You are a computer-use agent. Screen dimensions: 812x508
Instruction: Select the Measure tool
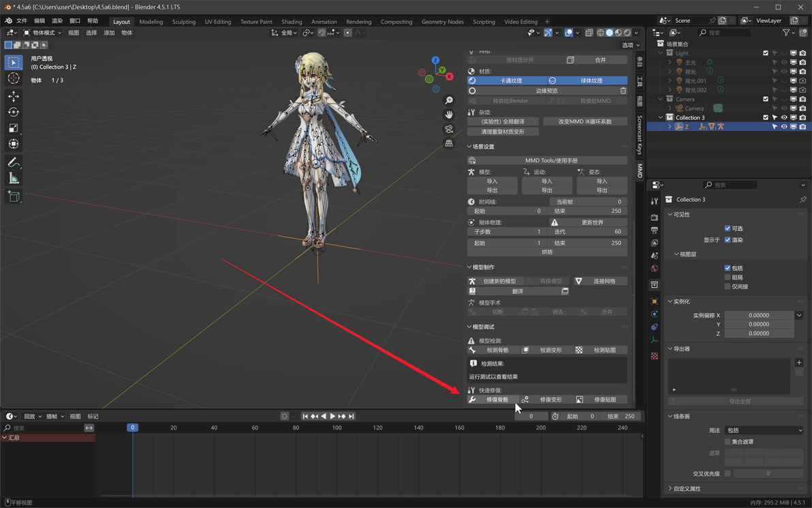click(14, 179)
